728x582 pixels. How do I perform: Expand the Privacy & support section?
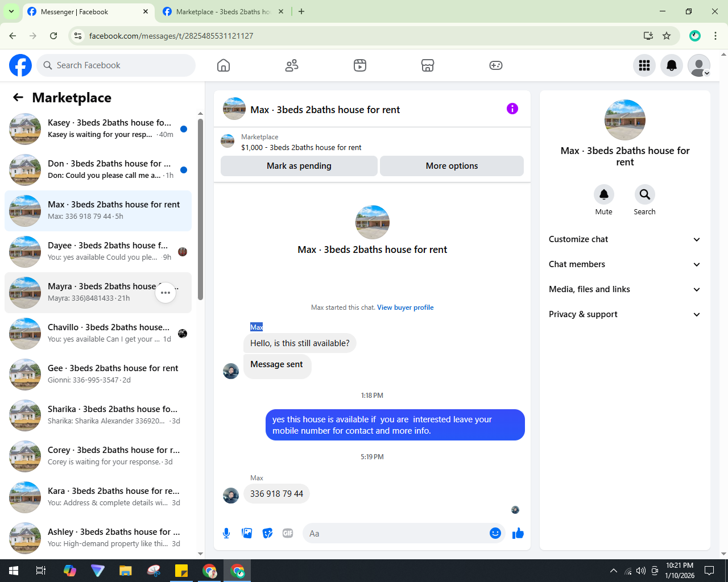[x=624, y=314]
